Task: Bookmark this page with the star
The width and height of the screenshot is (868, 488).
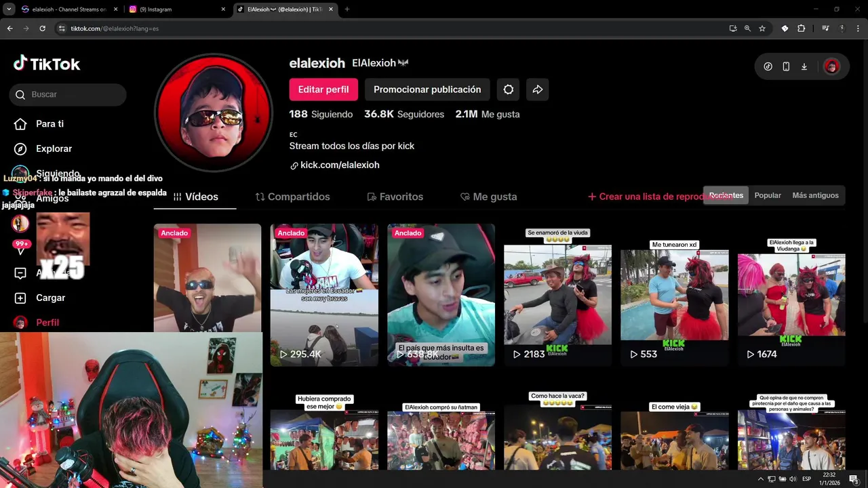Action: pos(762,28)
